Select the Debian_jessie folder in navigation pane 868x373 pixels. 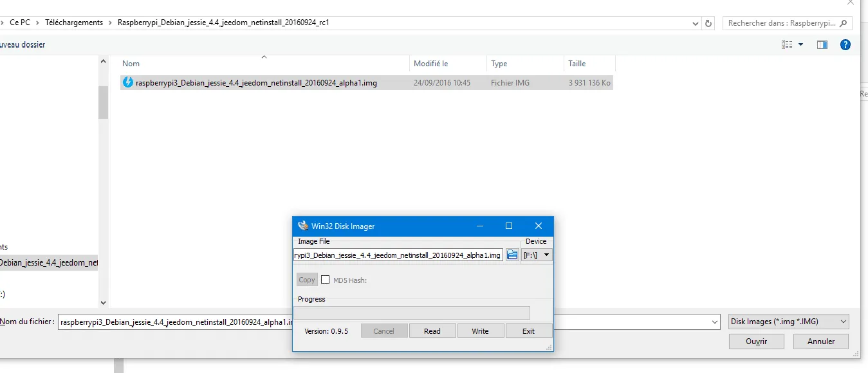point(48,262)
